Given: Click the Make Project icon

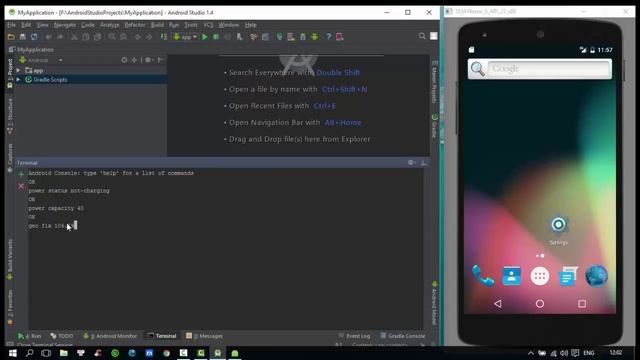Looking at the screenshot, I should [164, 37].
